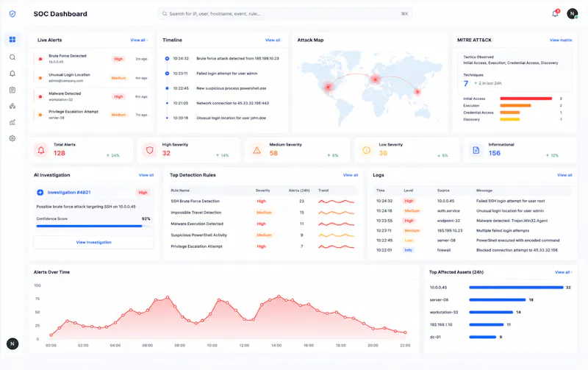Click the orange dot beside Unusual Login Location

pos(40,78)
